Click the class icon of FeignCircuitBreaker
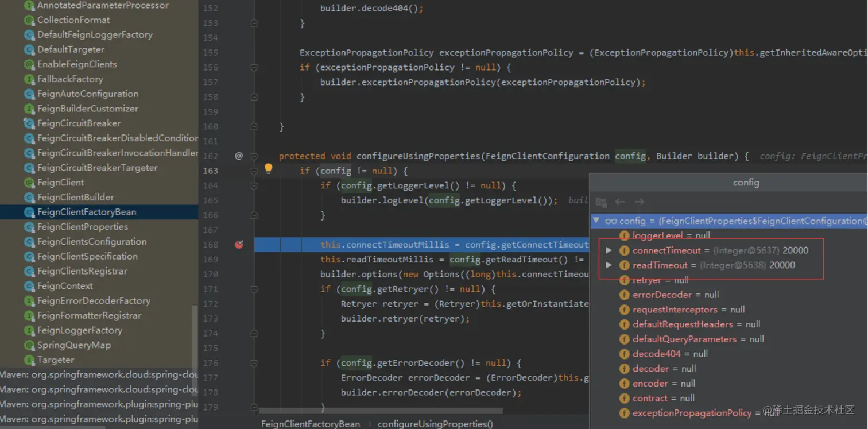 pyautogui.click(x=29, y=123)
